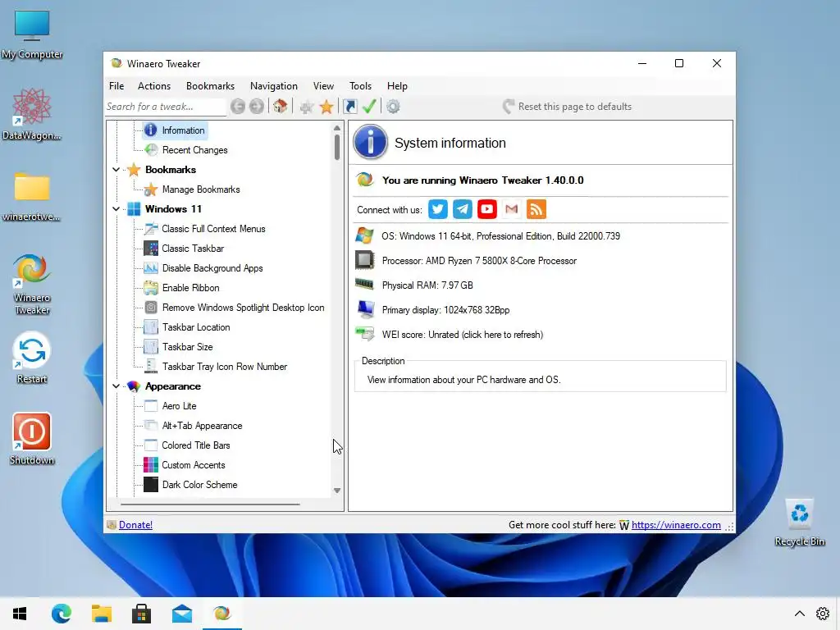Open the Actions menu
840x630 pixels.
pos(154,85)
